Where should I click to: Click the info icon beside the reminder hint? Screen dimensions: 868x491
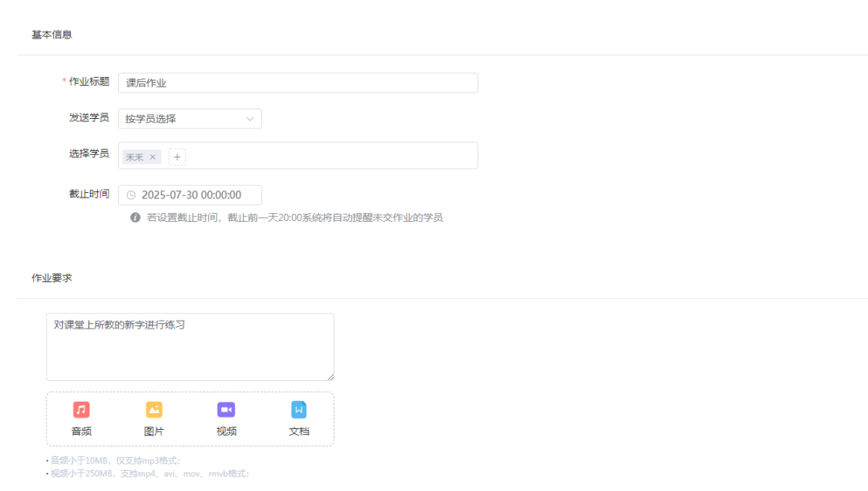(x=136, y=218)
